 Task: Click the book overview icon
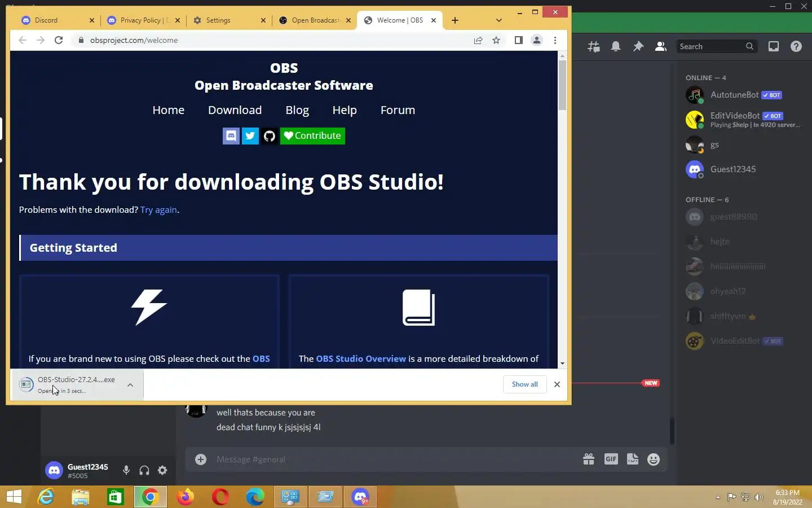(419, 308)
